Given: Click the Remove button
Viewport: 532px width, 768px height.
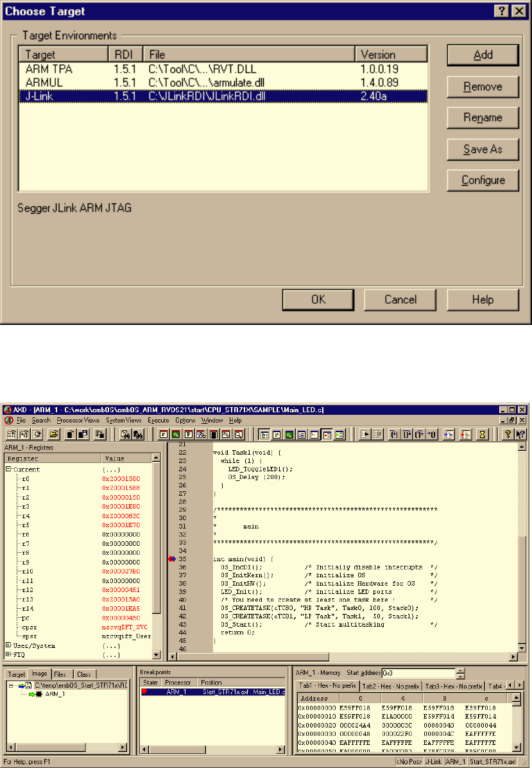Looking at the screenshot, I should pyautogui.click(x=483, y=87).
